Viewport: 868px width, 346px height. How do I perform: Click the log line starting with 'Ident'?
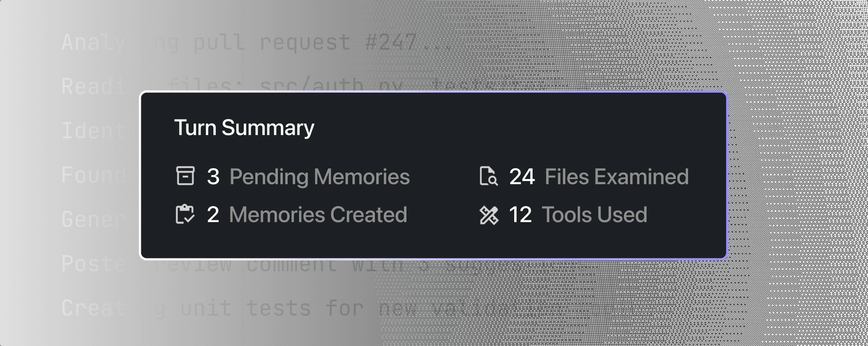(93, 130)
